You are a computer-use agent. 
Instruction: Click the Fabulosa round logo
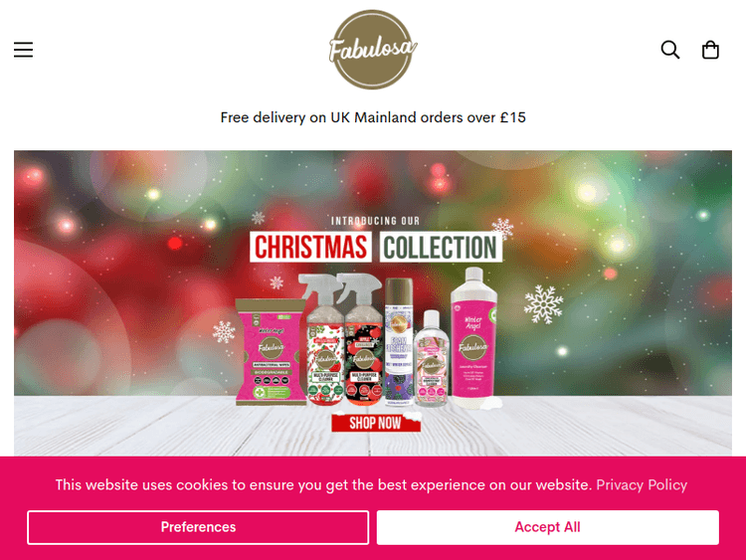click(373, 50)
